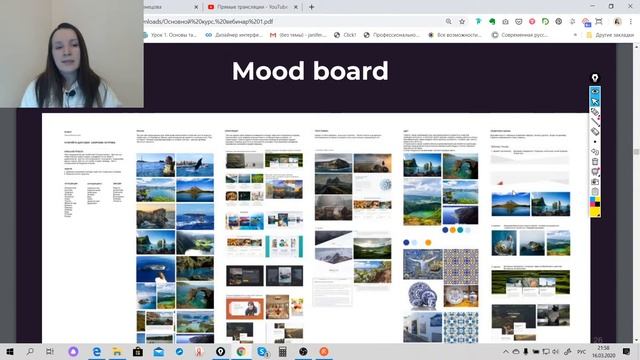The image size is (640, 360).
Task: Click the orange-framed website mockup thumbnail
Action: coord(244,308)
